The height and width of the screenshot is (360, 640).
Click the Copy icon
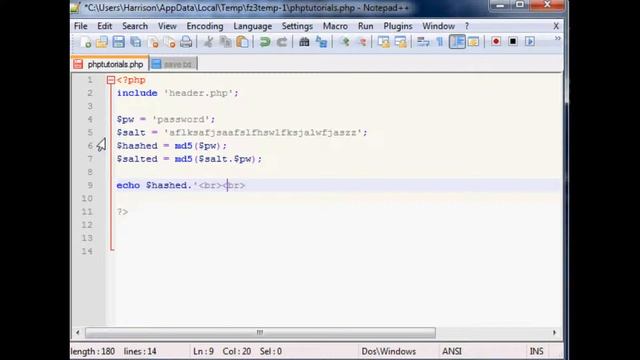tap(225, 42)
